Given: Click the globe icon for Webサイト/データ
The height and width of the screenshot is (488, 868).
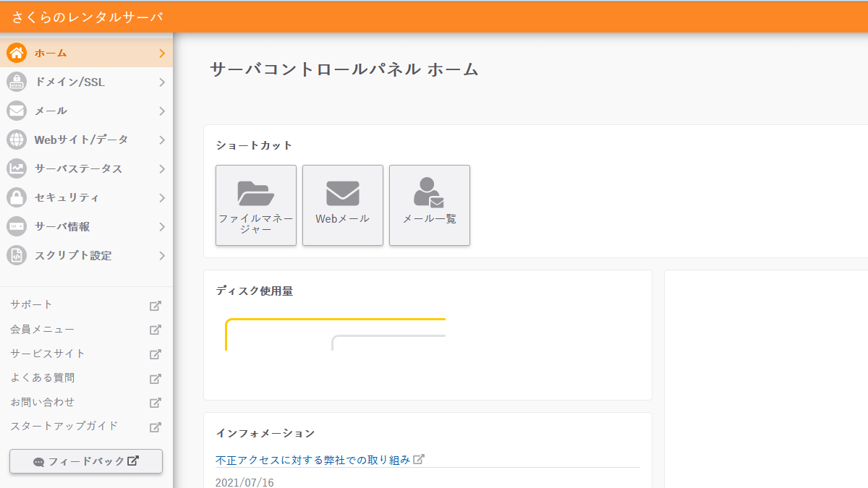Looking at the screenshot, I should [15, 139].
